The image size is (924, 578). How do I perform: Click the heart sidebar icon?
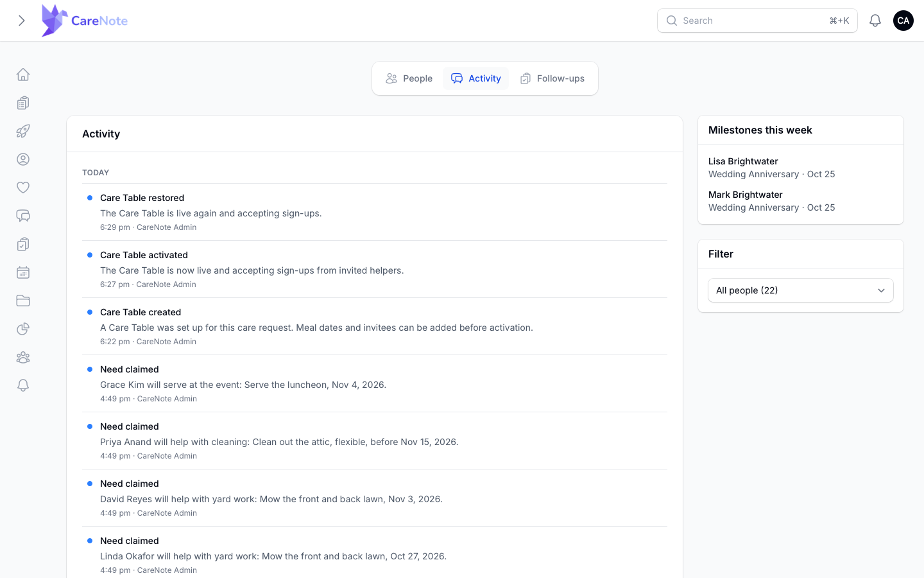click(23, 188)
